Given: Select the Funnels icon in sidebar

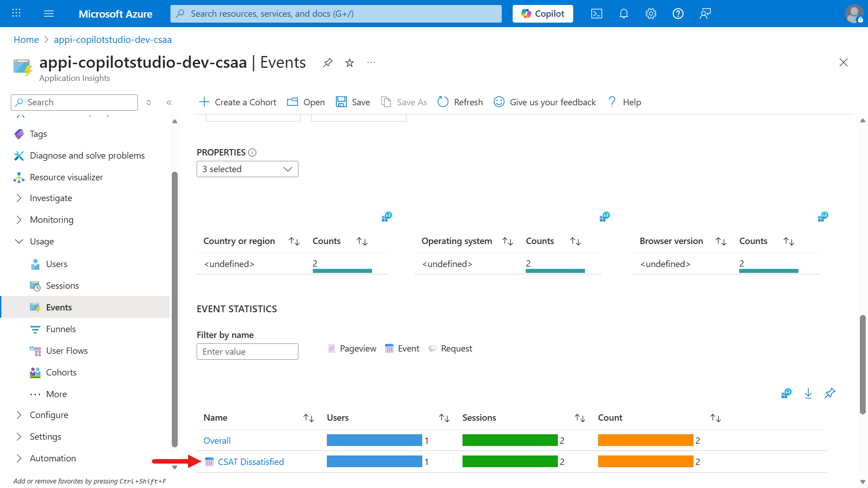Looking at the screenshot, I should (36, 328).
